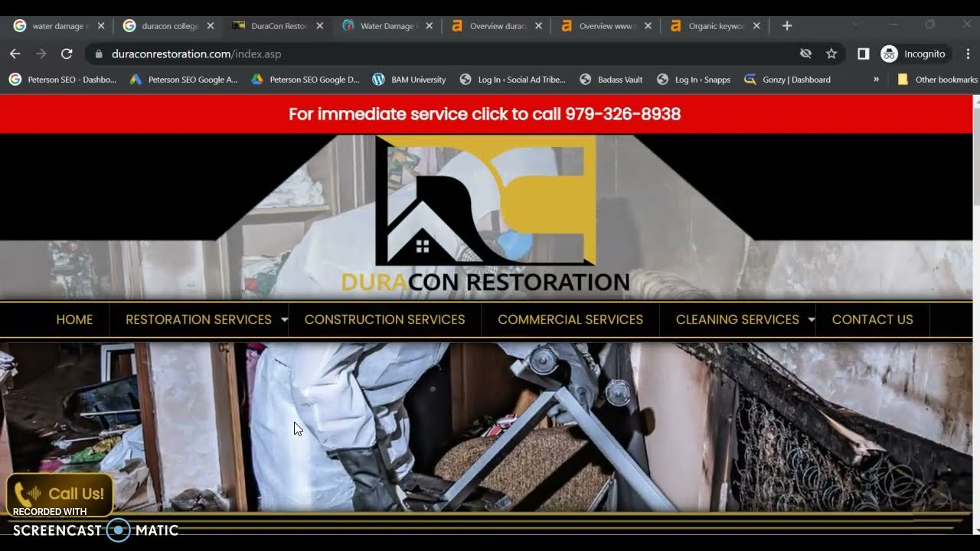Switch to the 'Water Damage' website tab
The width and height of the screenshot is (980, 551).
(x=387, y=26)
